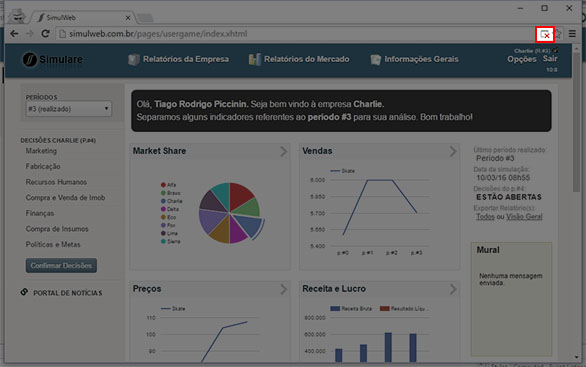Click the blocked pop-up icon in address bar

[x=545, y=34]
